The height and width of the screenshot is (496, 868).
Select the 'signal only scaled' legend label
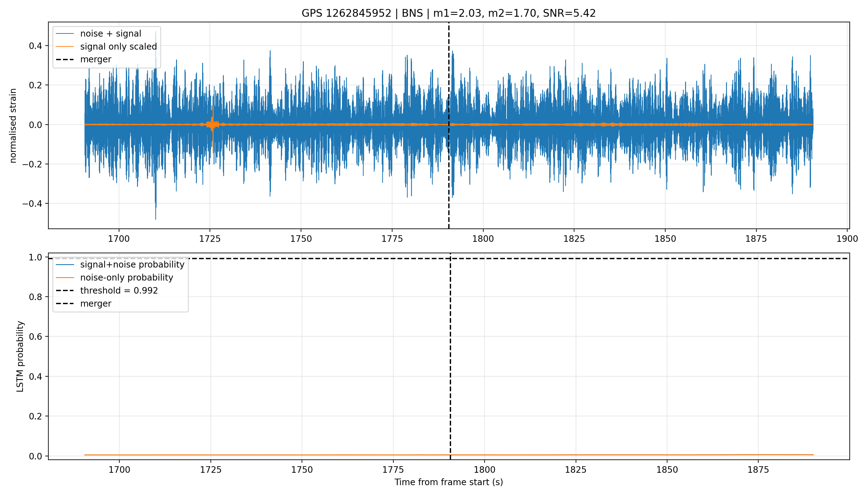click(118, 46)
